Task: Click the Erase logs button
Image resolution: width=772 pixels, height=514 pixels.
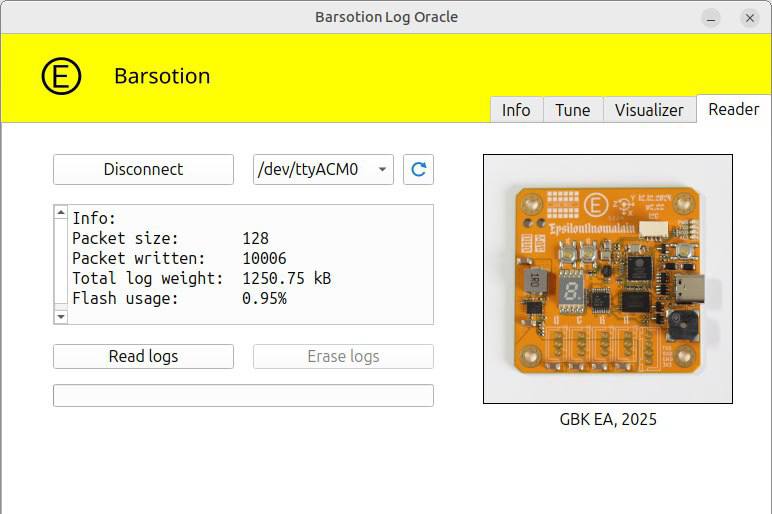Action: click(343, 356)
